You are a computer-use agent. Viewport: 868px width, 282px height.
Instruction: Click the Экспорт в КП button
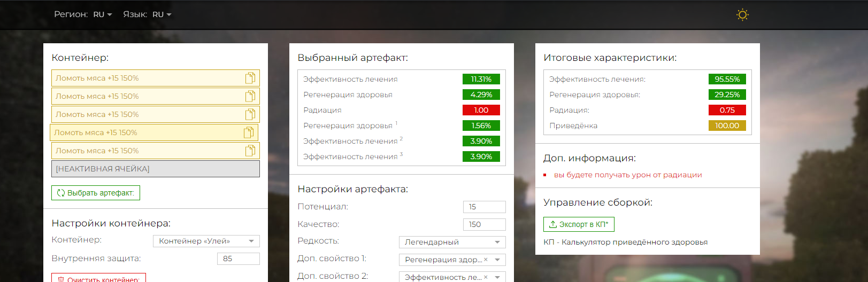tap(579, 224)
